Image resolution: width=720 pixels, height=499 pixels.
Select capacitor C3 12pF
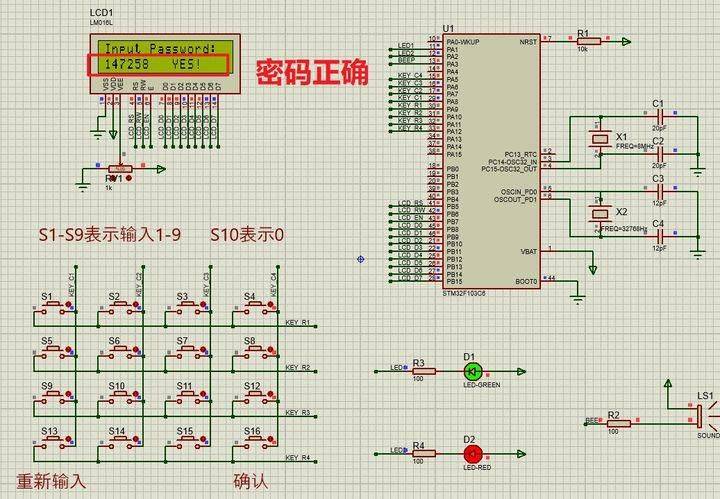point(660,191)
